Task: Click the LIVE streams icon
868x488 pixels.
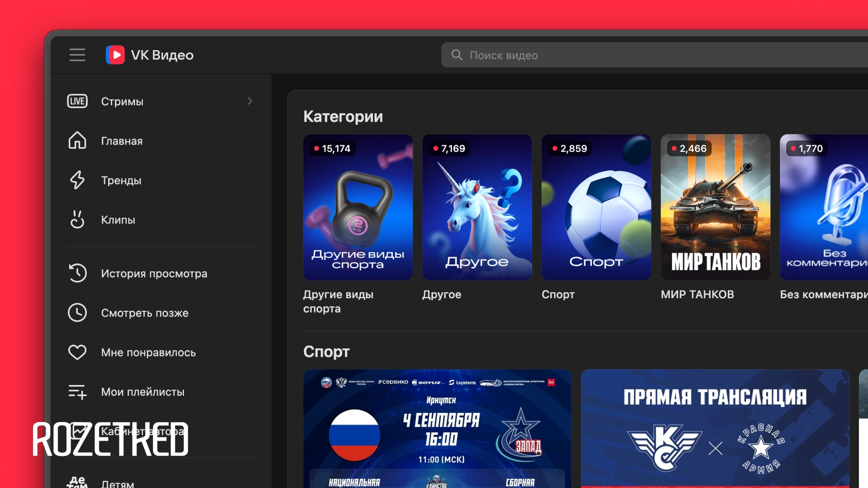Action: [x=77, y=101]
